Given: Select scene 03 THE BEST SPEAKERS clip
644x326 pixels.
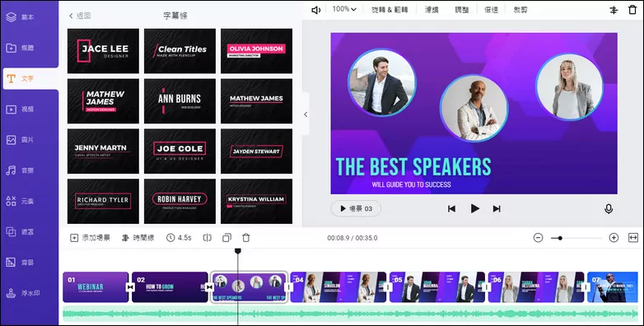Looking at the screenshot, I should [x=249, y=287].
